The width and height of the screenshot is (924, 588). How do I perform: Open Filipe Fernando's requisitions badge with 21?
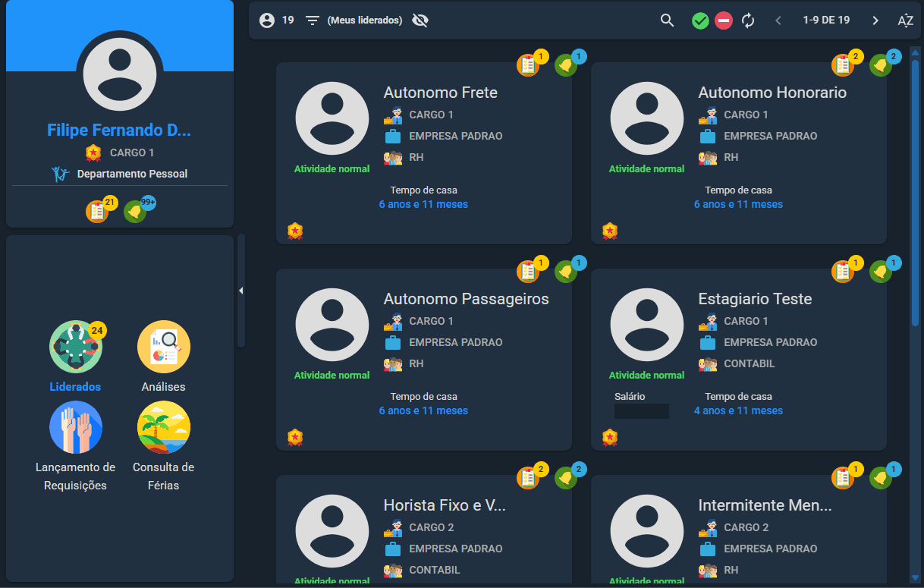coord(97,211)
